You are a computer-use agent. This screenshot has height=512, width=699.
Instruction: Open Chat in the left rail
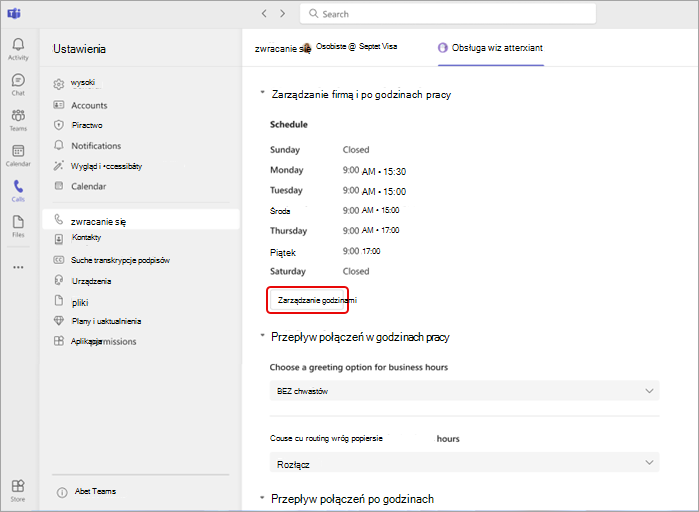18,84
